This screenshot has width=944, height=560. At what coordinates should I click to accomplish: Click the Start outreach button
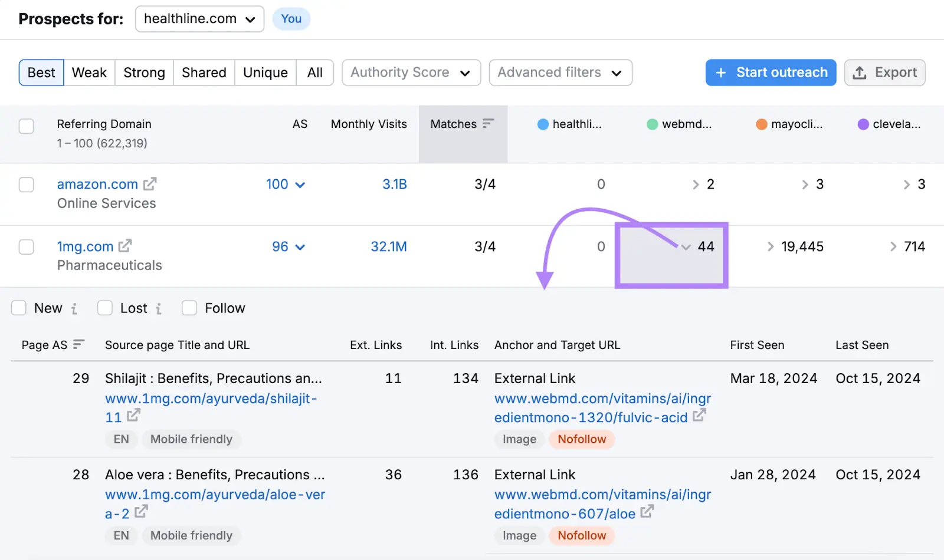click(x=771, y=73)
